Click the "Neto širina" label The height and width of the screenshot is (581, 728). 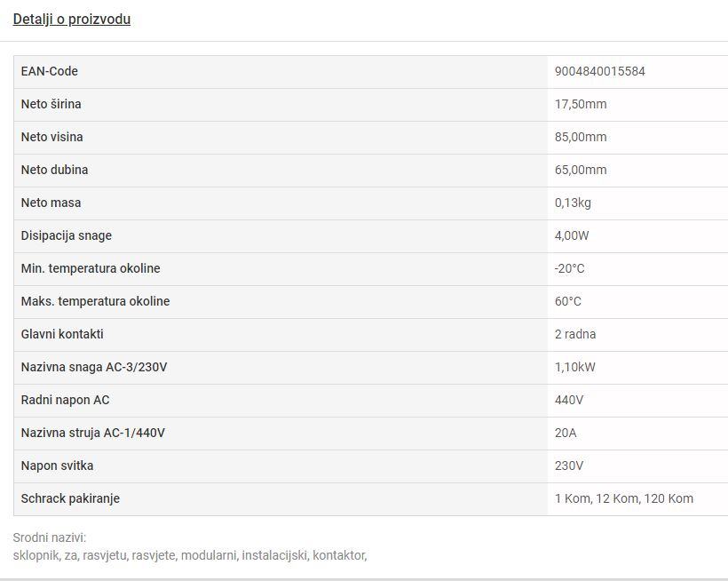(x=51, y=104)
